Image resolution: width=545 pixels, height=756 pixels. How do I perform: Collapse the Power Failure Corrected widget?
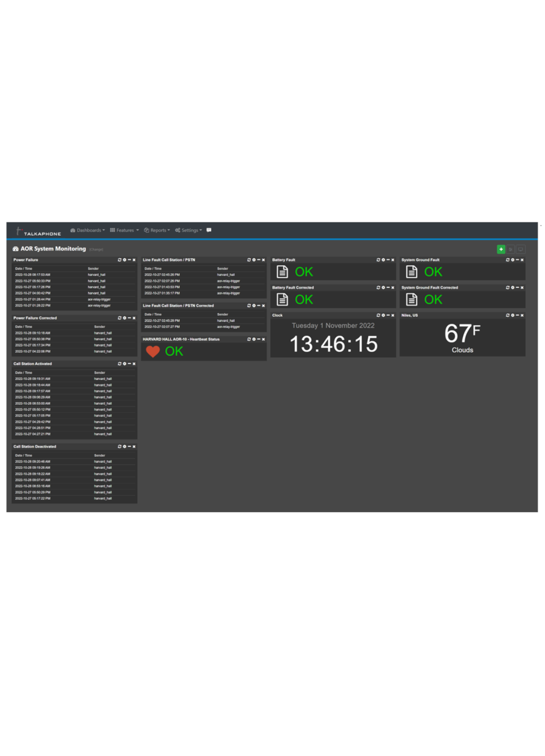129,318
